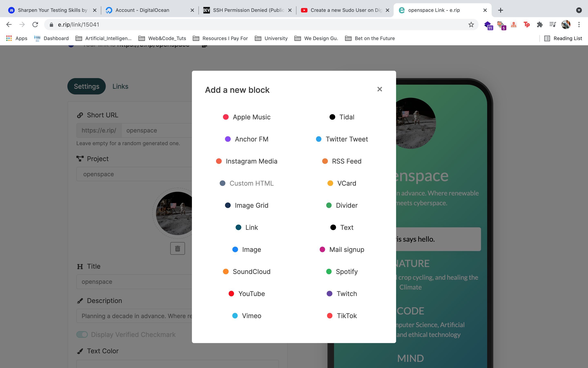Image resolution: width=588 pixels, height=368 pixels.
Task: Open the Reading List
Action: tap(563, 38)
